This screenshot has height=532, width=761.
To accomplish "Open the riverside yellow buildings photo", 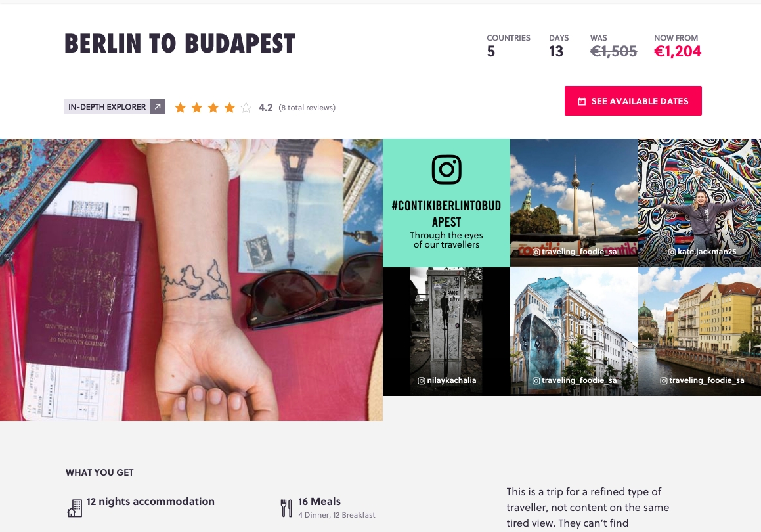I will pos(699,332).
